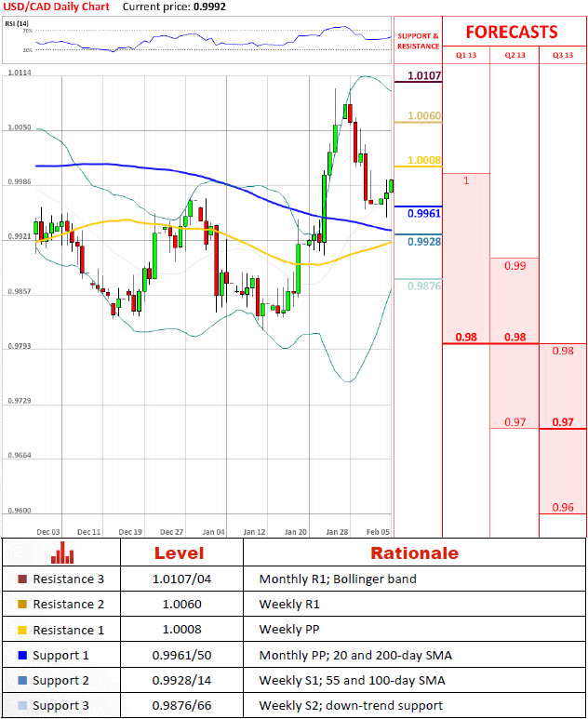
Task: Select the 'Support 1' row label
Action: click(60, 656)
